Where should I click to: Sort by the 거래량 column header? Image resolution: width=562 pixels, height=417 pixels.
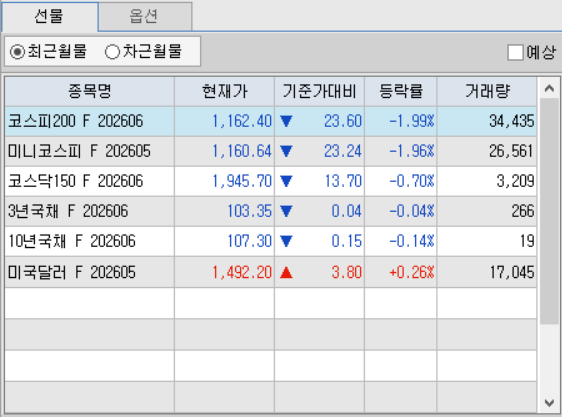[x=487, y=91]
